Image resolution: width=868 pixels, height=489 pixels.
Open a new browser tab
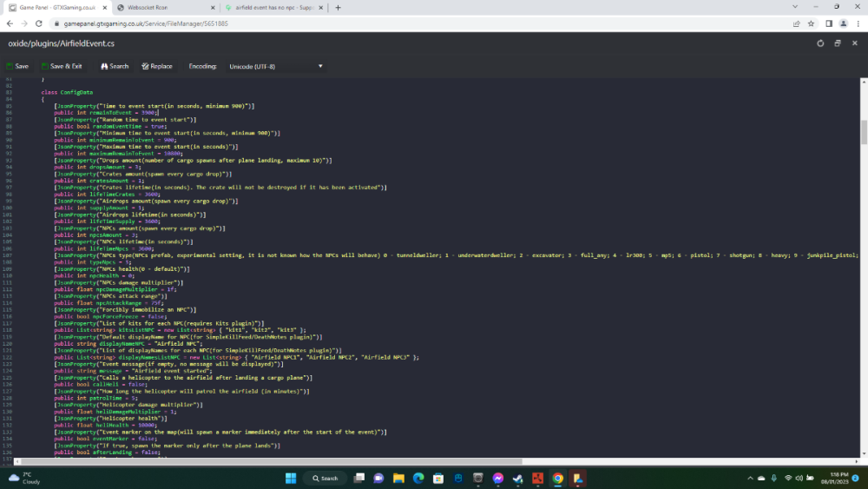(x=338, y=8)
